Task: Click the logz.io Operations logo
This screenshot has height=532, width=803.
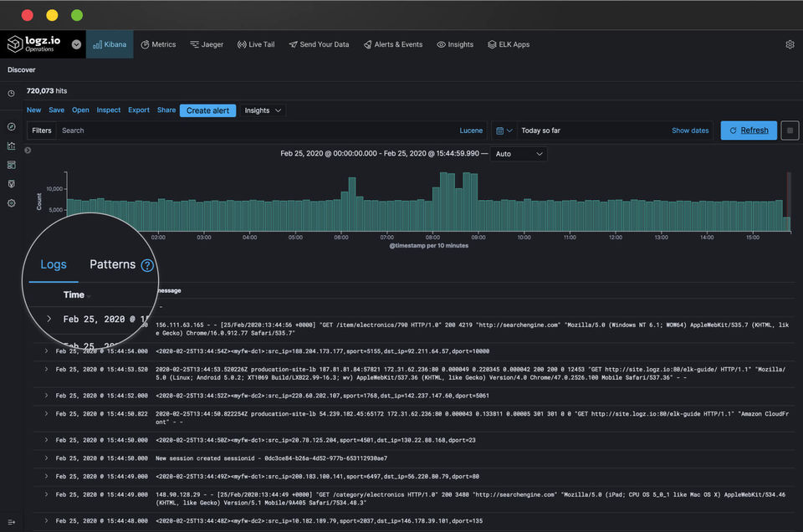Action: (33, 44)
